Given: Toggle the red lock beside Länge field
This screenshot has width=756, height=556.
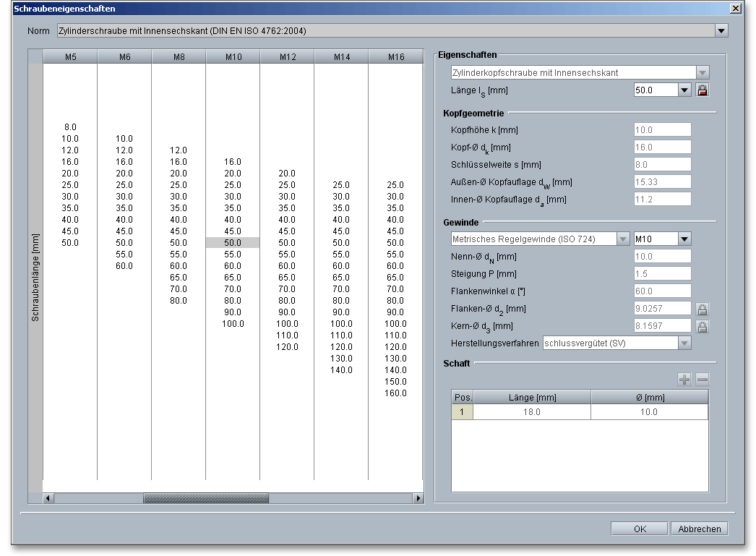Looking at the screenshot, I should point(702,90).
